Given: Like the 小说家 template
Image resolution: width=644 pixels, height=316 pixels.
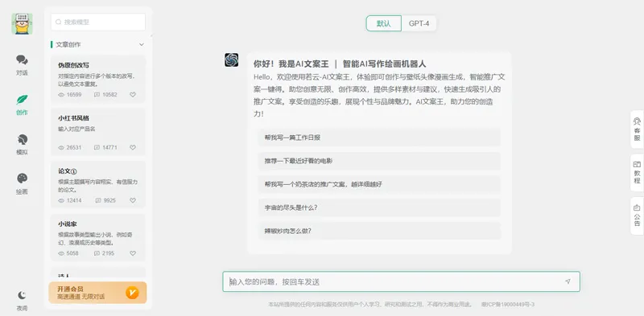Looking at the screenshot, I should coord(133,253).
